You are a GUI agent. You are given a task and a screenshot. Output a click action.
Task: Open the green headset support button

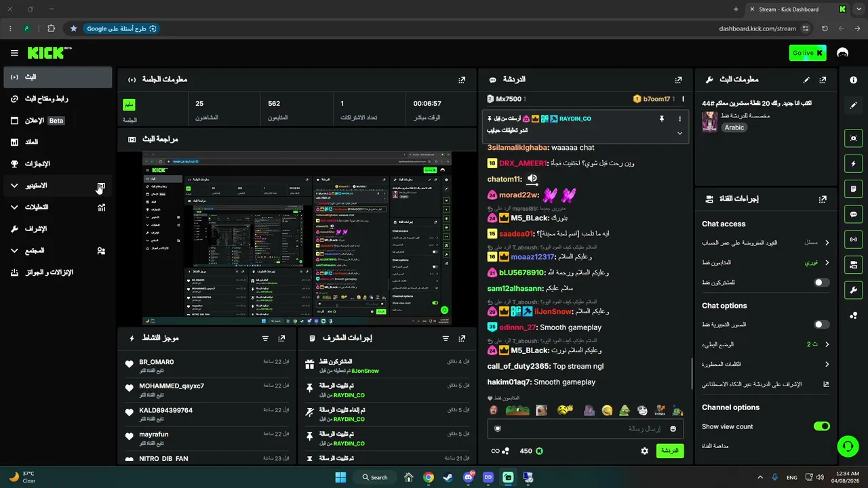pos(848,446)
